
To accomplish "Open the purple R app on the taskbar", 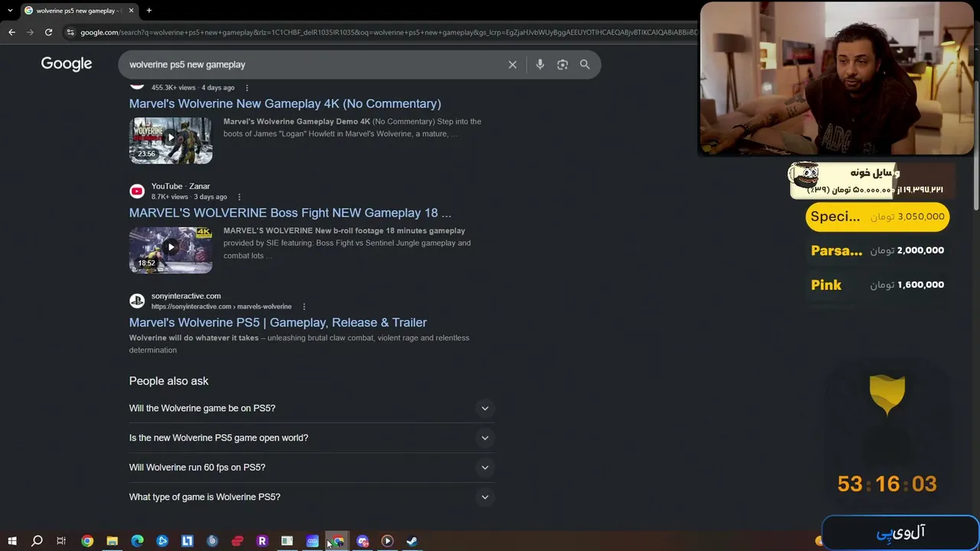I will (262, 541).
